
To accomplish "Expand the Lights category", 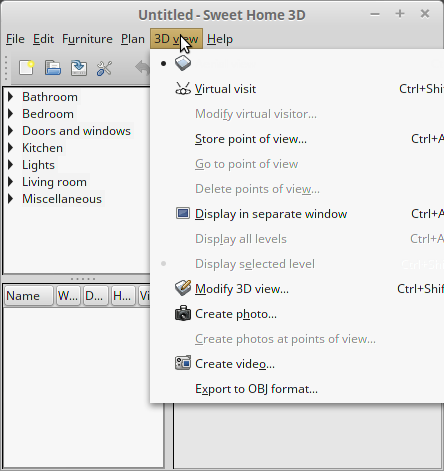I will pos(11,165).
